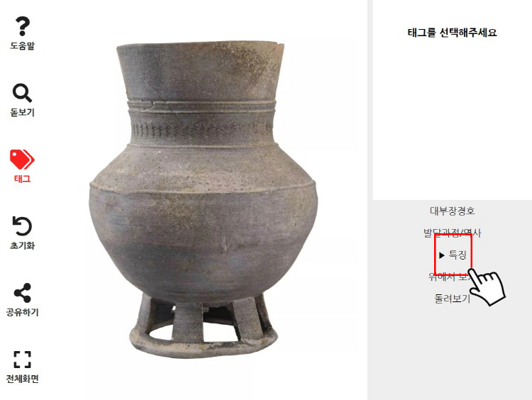The height and width of the screenshot is (400, 532).
Task: Click the 초기화 text label
Action: point(23,245)
